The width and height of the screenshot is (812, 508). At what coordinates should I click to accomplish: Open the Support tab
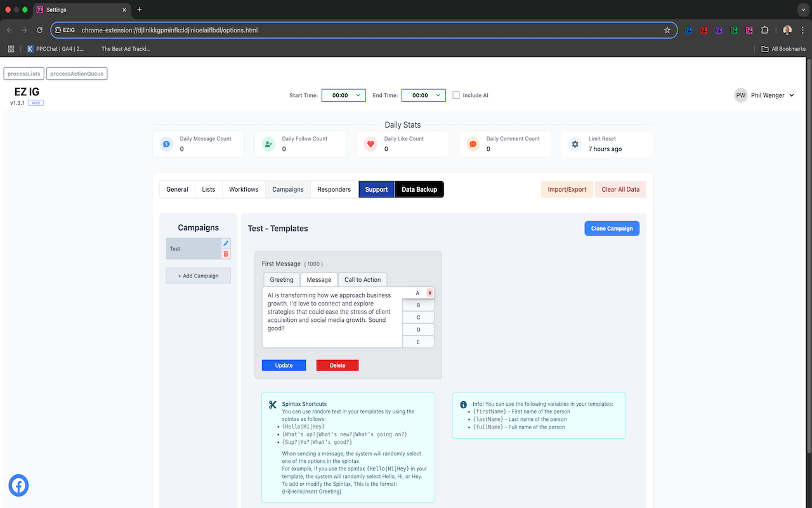pyautogui.click(x=376, y=189)
